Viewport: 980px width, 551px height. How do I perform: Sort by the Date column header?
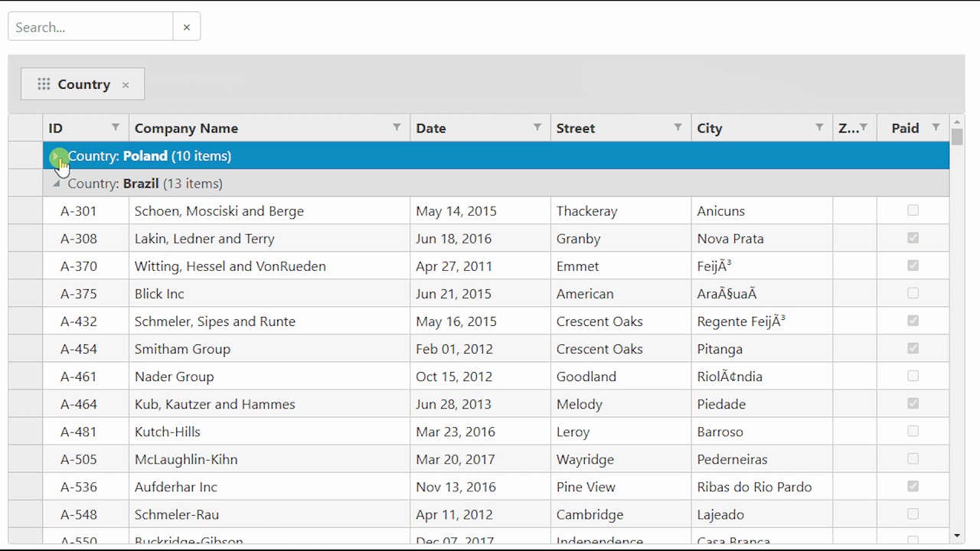click(431, 128)
